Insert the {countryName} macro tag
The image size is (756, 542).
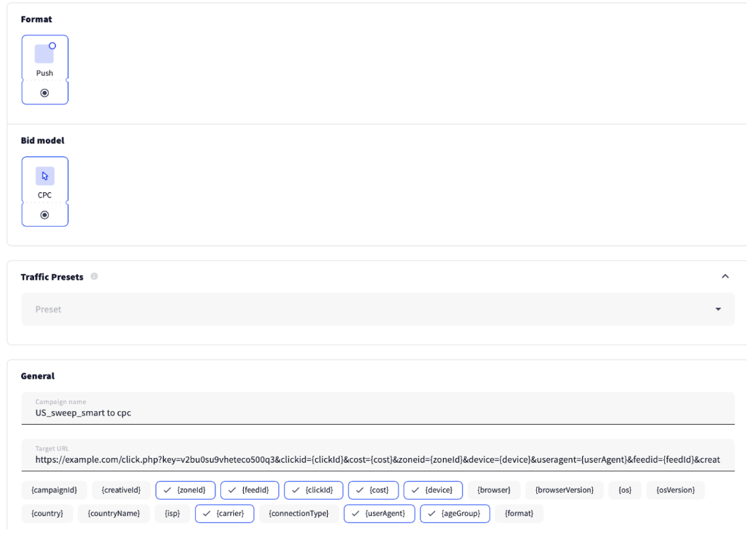(x=114, y=513)
